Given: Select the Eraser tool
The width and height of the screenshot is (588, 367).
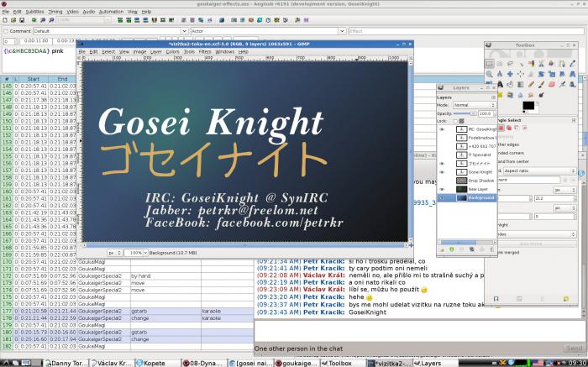Looking at the screenshot, I should click(x=551, y=84).
